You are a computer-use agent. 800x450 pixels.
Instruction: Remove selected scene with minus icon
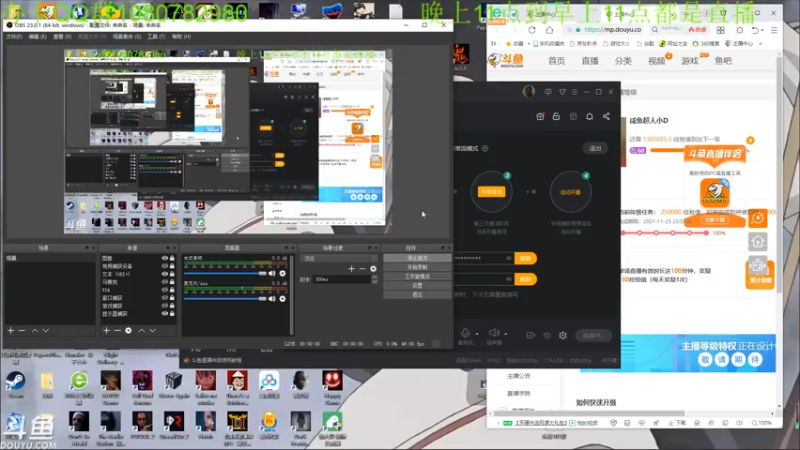click(21, 331)
